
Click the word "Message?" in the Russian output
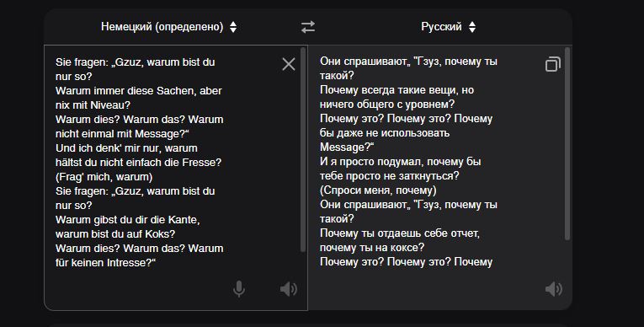[347, 147]
